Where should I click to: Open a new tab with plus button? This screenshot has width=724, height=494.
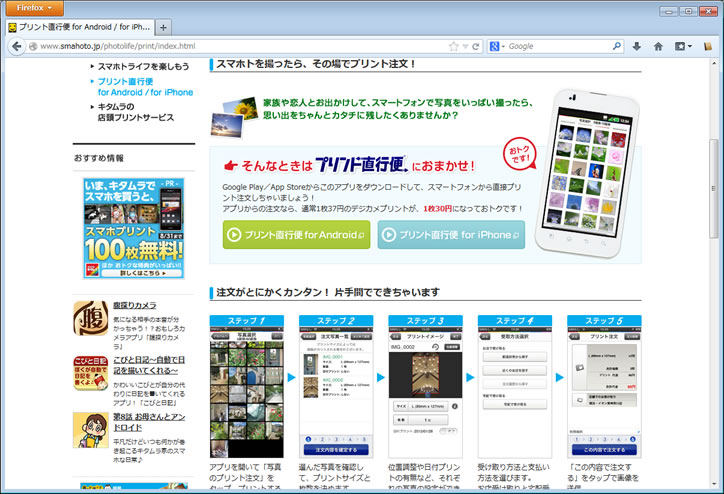pos(163,28)
